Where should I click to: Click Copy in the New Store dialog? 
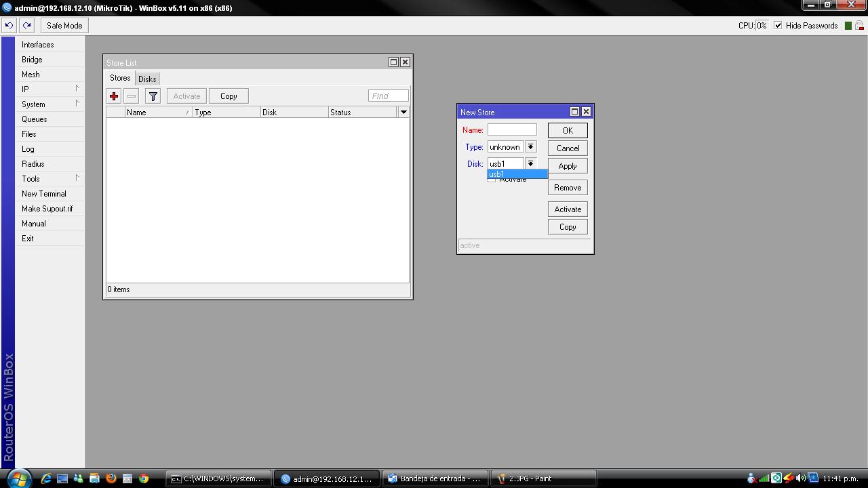click(568, 227)
